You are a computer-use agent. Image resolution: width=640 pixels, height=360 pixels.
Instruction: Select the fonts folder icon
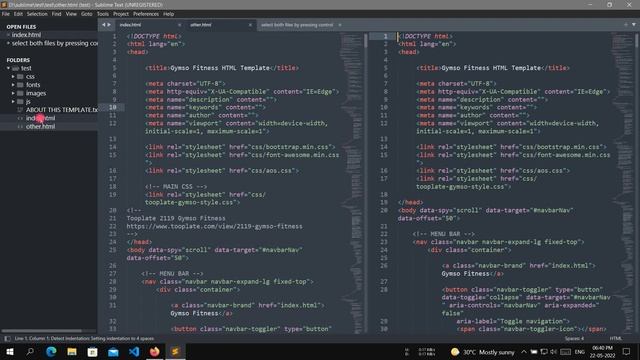point(20,85)
